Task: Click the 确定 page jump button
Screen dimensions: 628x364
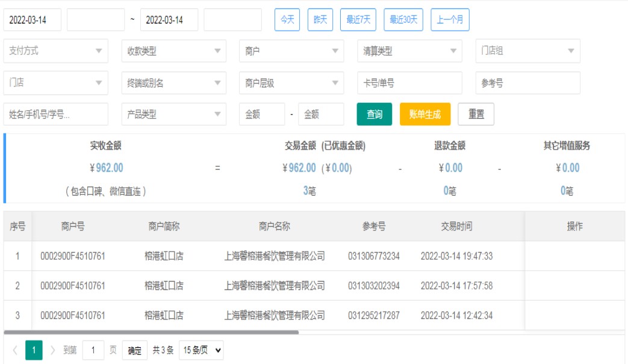Action: point(135,350)
